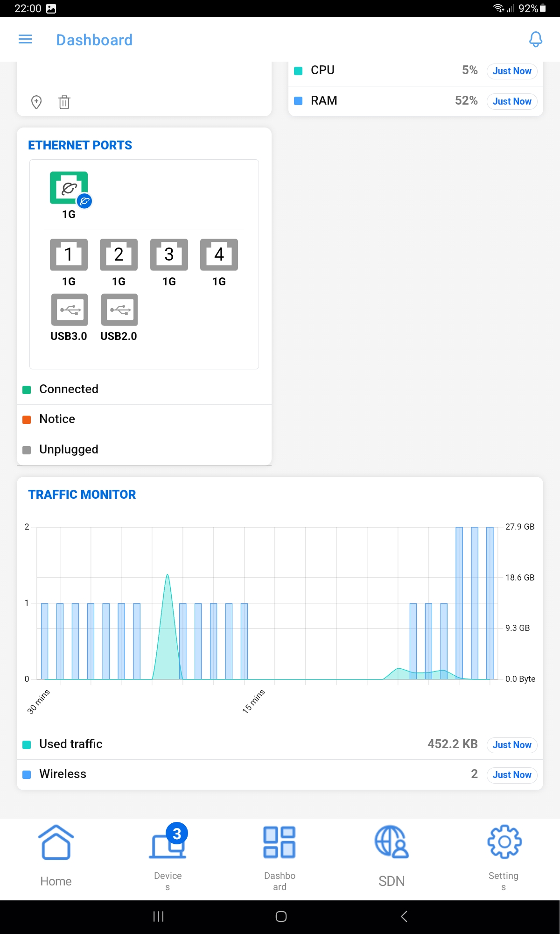Tap Just Now beside Used traffic
This screenshot has width=560, height=934.
click(x=511, y=745)
